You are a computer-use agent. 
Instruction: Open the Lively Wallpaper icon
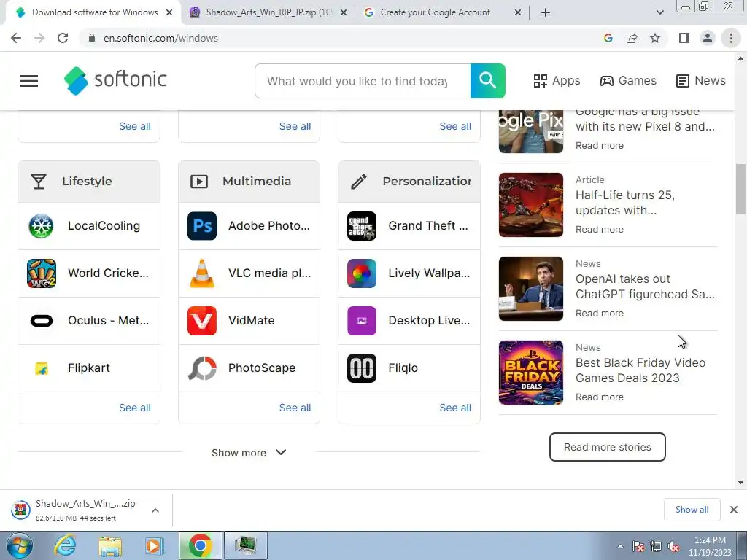[362, 273]
